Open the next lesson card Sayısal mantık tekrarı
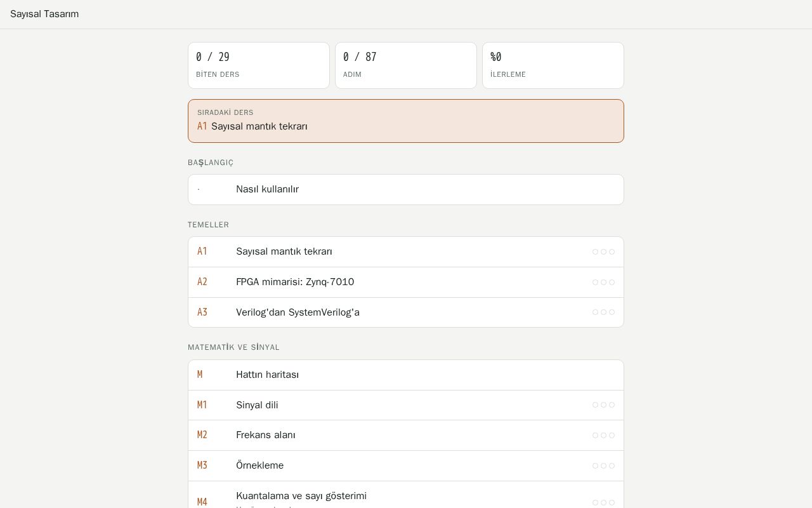The image size is (812, 508). 406,121
